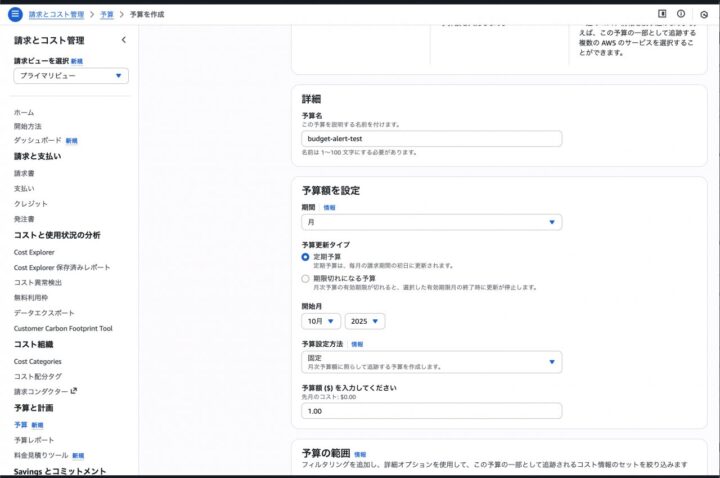Viewport: 720px width, 478px height.
Task: Expand the 予算設定方法 固定 dropdown
Action: (431, 362)
